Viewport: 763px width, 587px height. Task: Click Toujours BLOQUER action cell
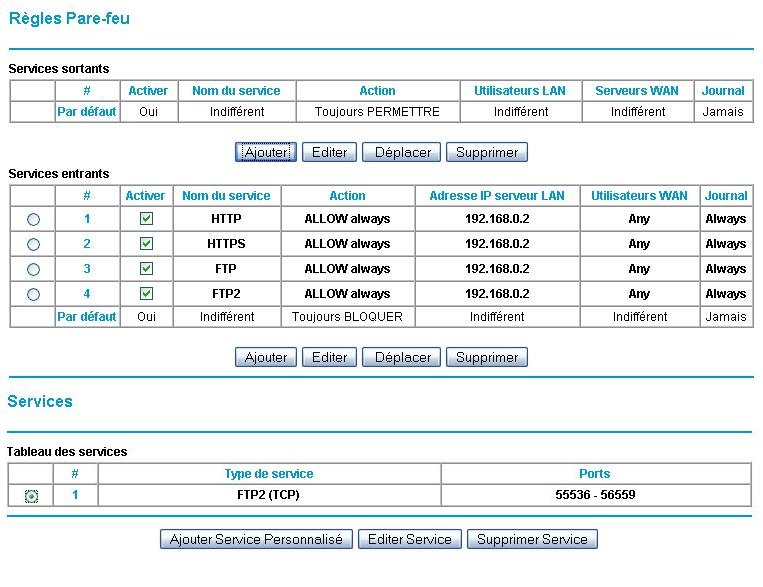[347, 316]
